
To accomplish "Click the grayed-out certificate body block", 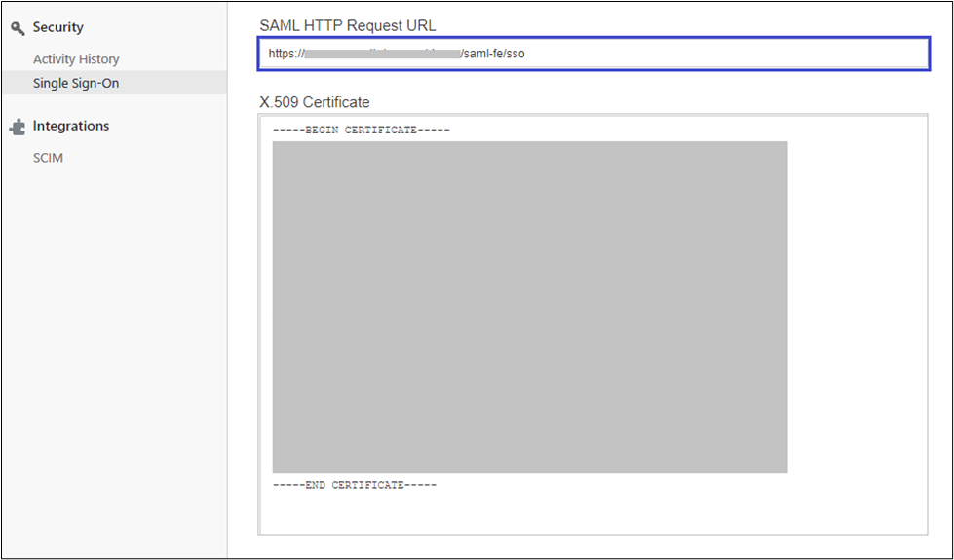I will click(529, 307).
